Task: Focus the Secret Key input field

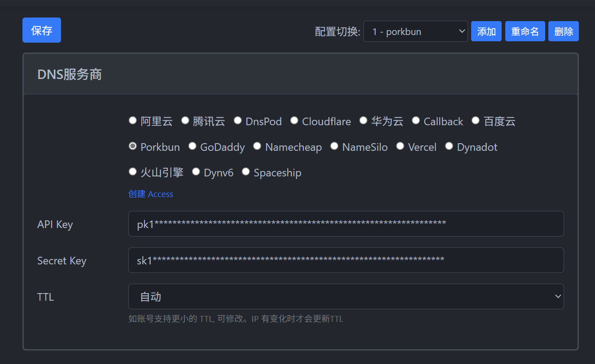Action: click(346, 260)
